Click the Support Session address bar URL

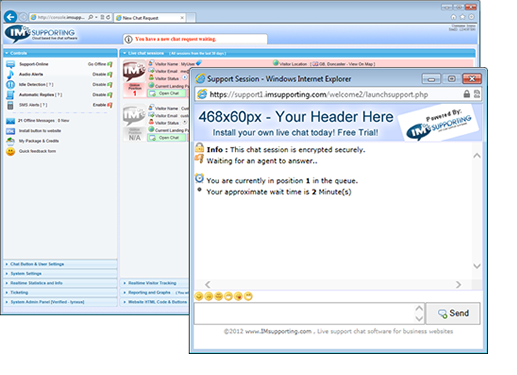pos(319,94)
